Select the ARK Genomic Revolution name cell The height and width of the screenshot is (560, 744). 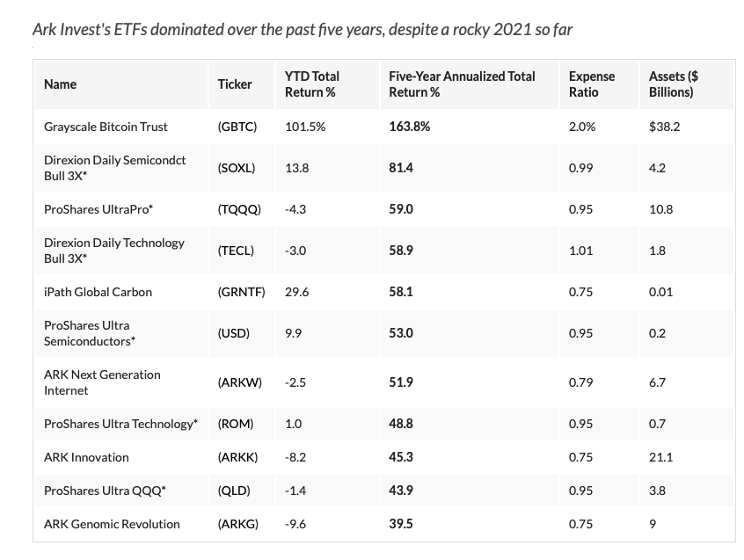point(112,524)
